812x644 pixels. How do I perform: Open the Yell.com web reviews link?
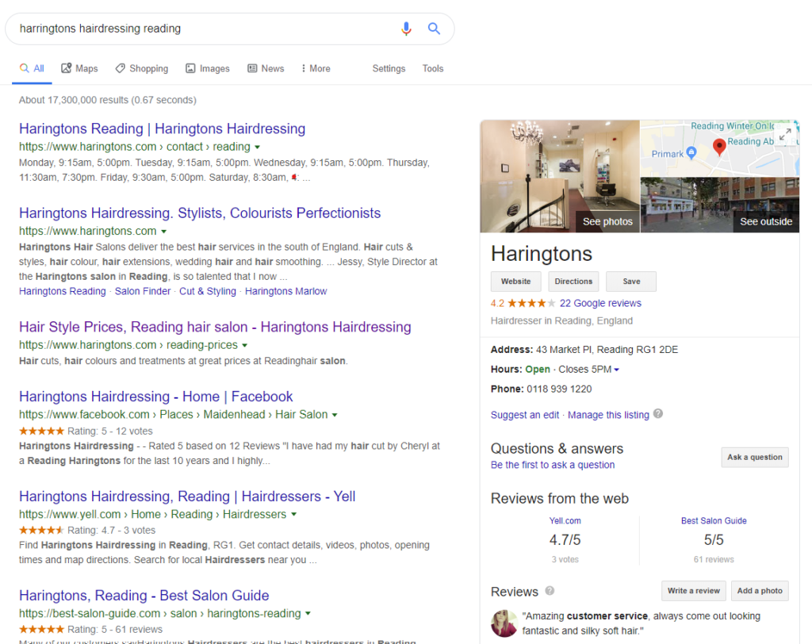coord(565,521)
